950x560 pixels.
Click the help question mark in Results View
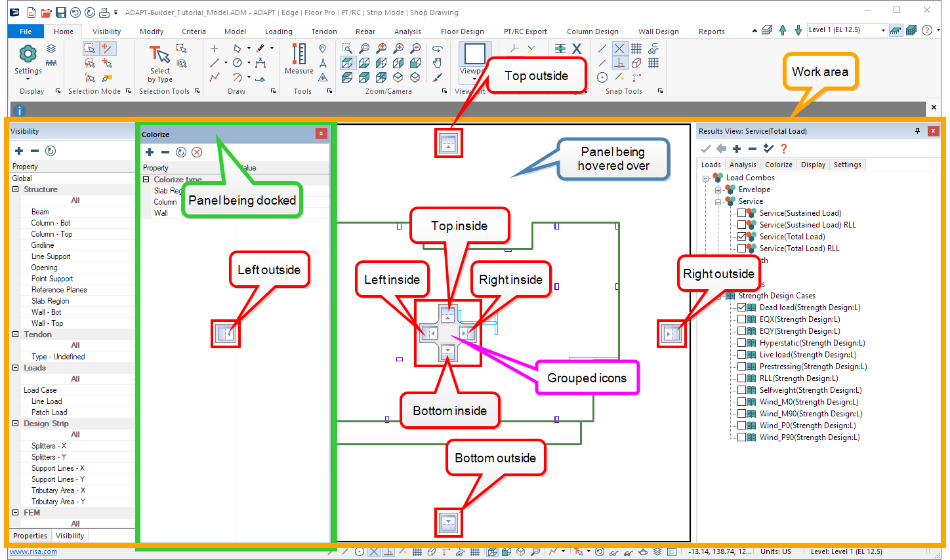783,149
